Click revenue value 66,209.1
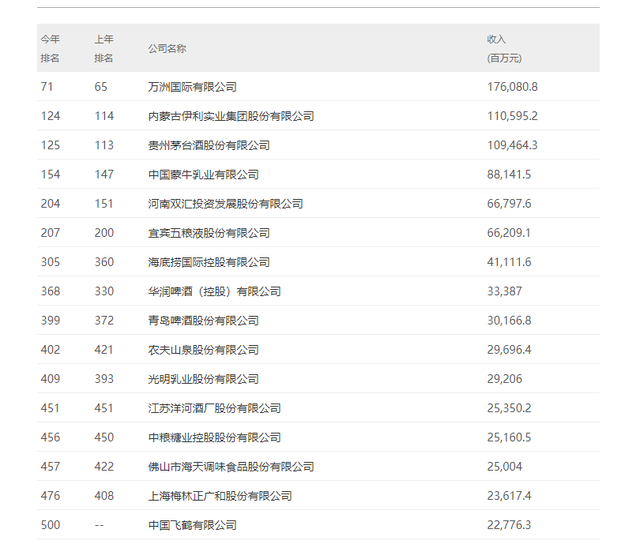 click(509, 233)
